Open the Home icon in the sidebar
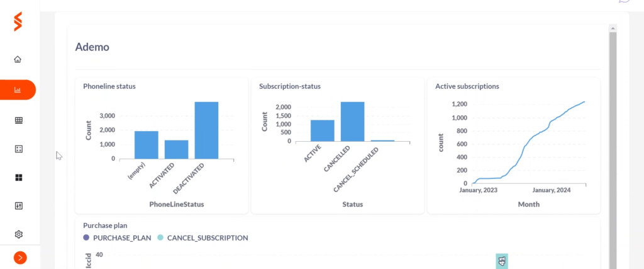 tap(18, 59)
